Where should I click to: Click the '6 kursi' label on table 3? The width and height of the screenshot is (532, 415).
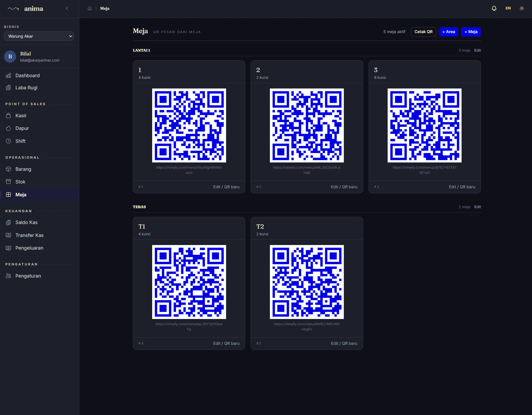[x=380, y=77]
